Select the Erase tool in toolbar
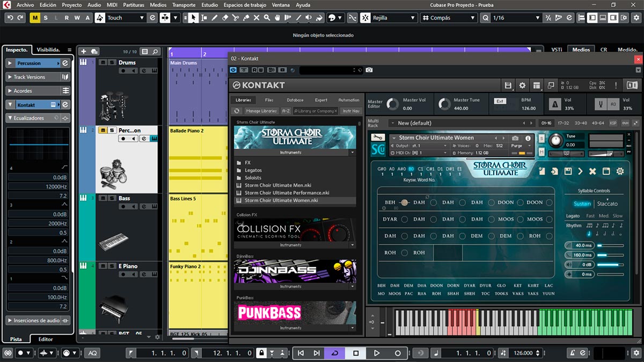The height and width of the screenshot is (362, 644). click(x=225, y=18)
